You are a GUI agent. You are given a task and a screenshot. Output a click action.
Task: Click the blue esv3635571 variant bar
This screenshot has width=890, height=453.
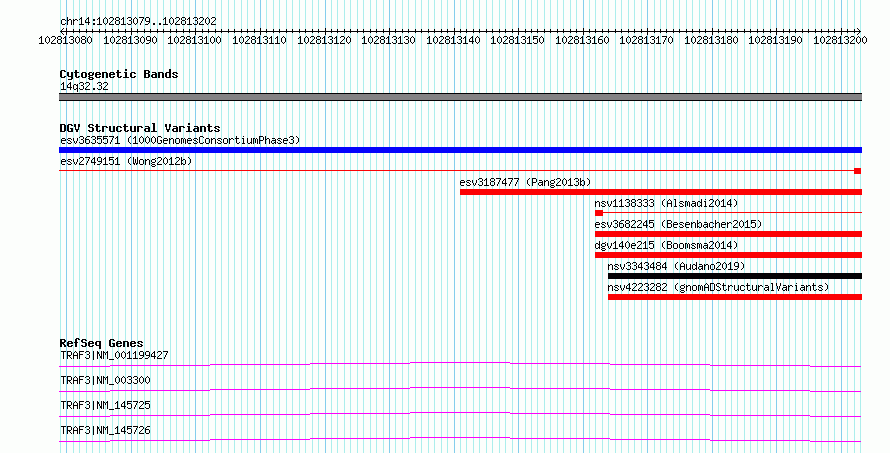(460, 150)
